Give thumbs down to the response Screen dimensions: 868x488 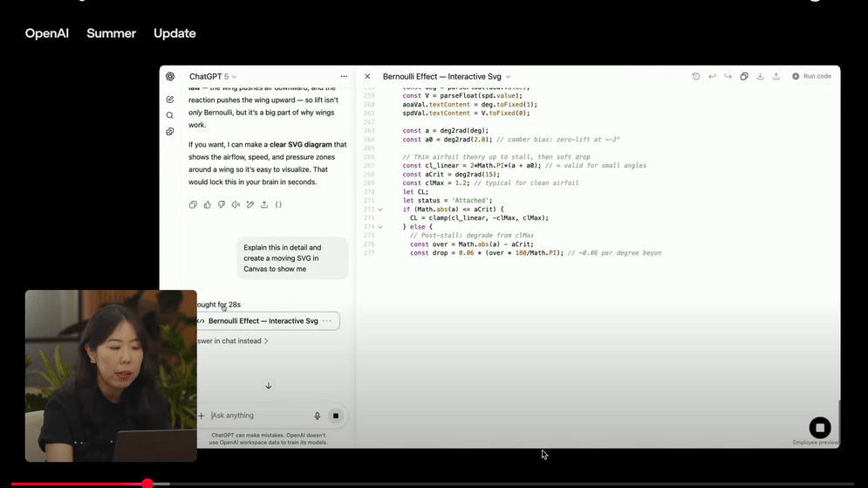tap(222, 205)
